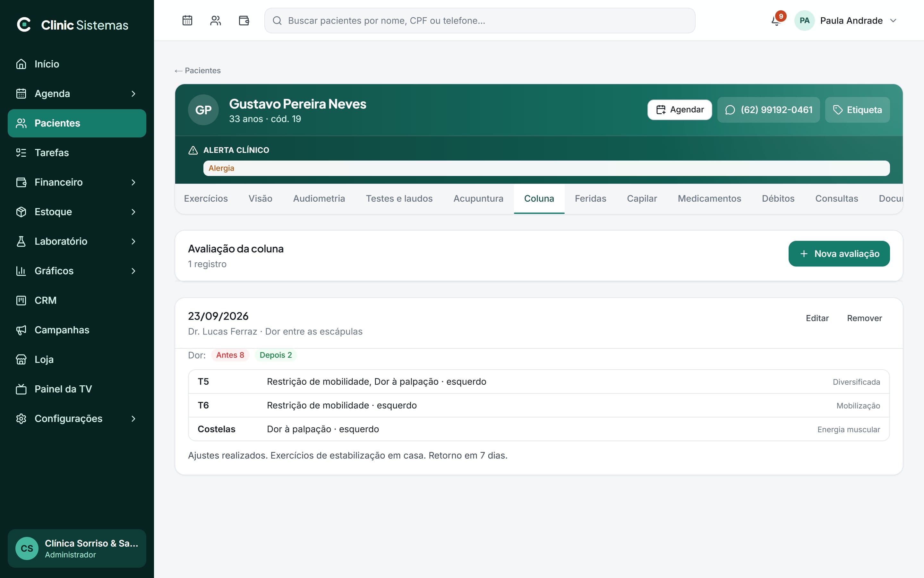Viewport: 924px width, 578px height.
Task: Switch to the Acupuntura tab
Action: pos(478,198)
